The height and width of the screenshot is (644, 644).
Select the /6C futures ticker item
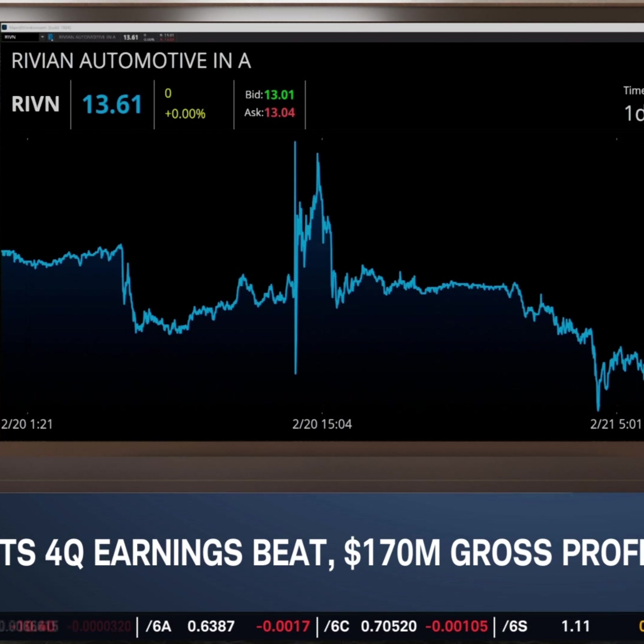pos(406,626)
